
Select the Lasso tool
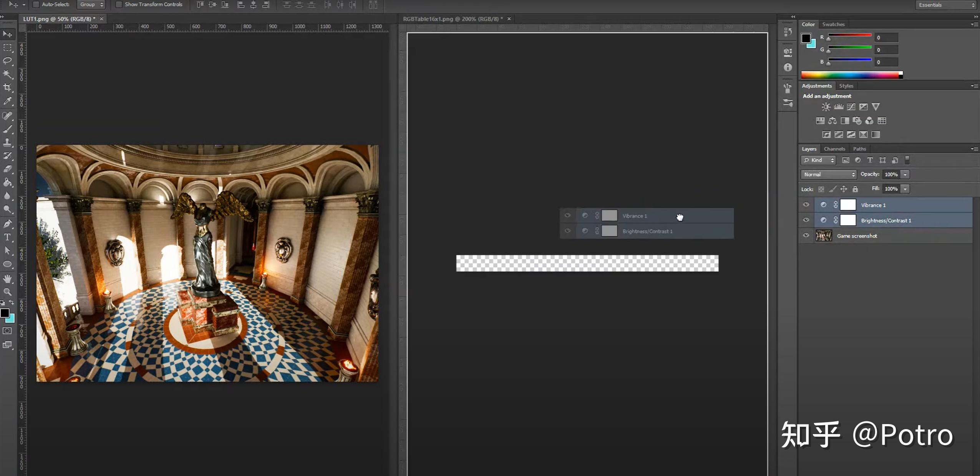7,61
